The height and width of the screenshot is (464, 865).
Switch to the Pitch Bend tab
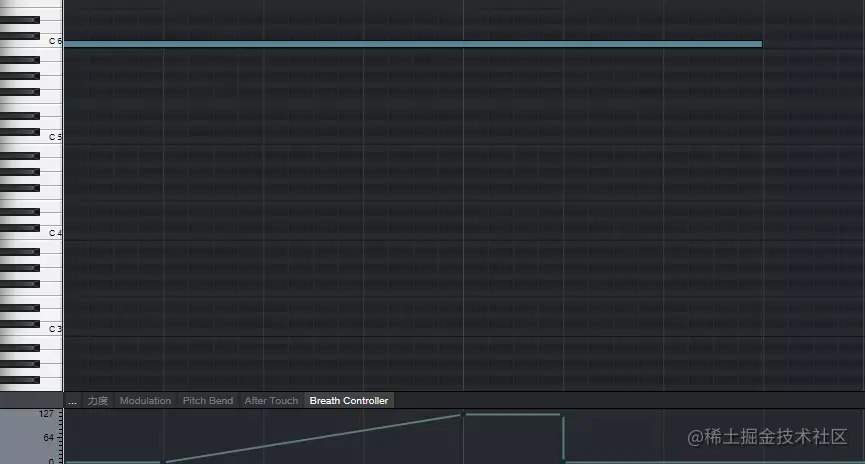tap(208, 401)
